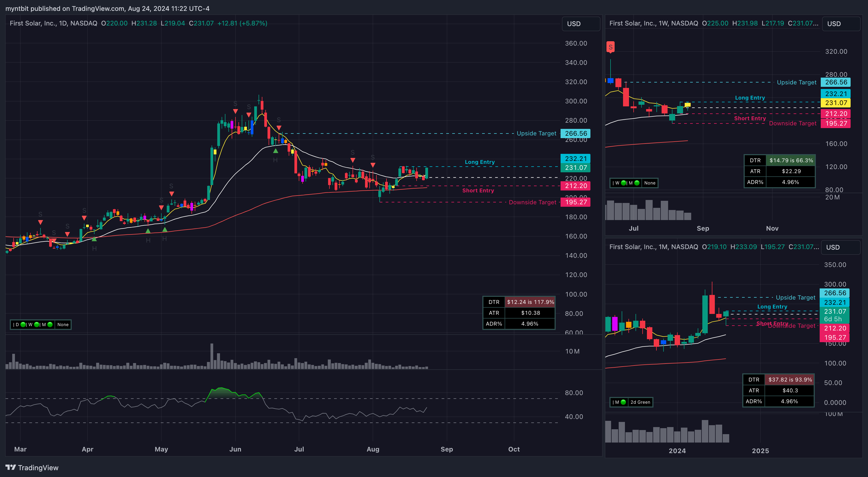Screen dimensions: 868x477
Task: Click ADR% value 4.96% in daily table
Action: [530, 323]
